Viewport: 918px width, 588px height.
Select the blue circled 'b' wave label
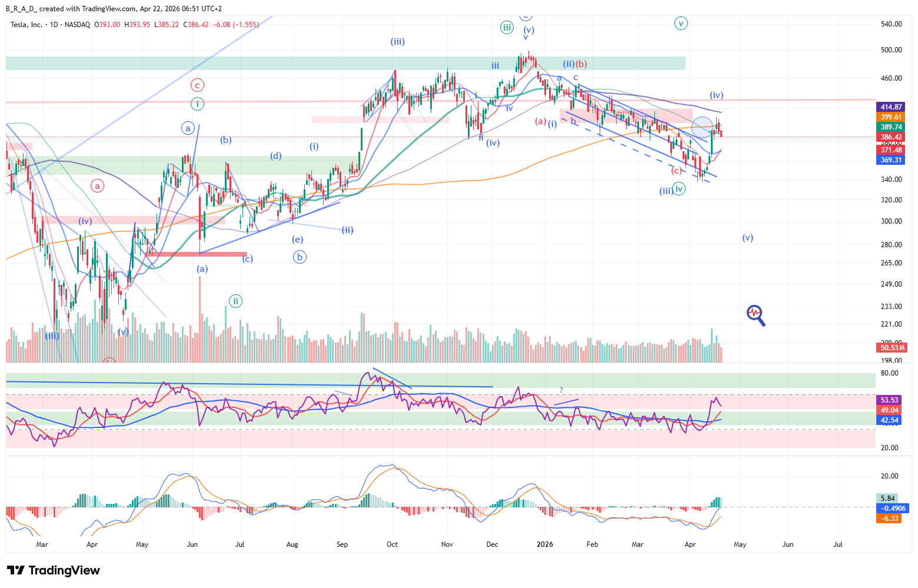300,257
